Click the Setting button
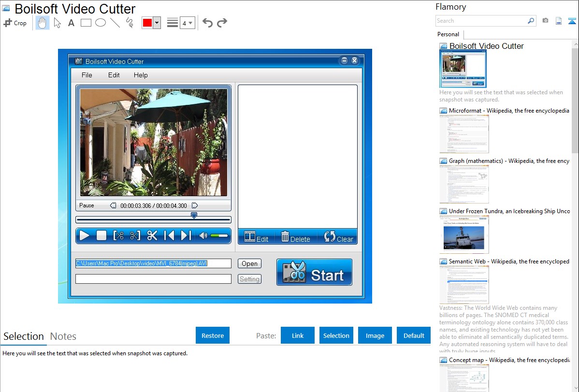The width and height of the screenshot is (579, 392). pyautogui.click(x=249, y=279)
